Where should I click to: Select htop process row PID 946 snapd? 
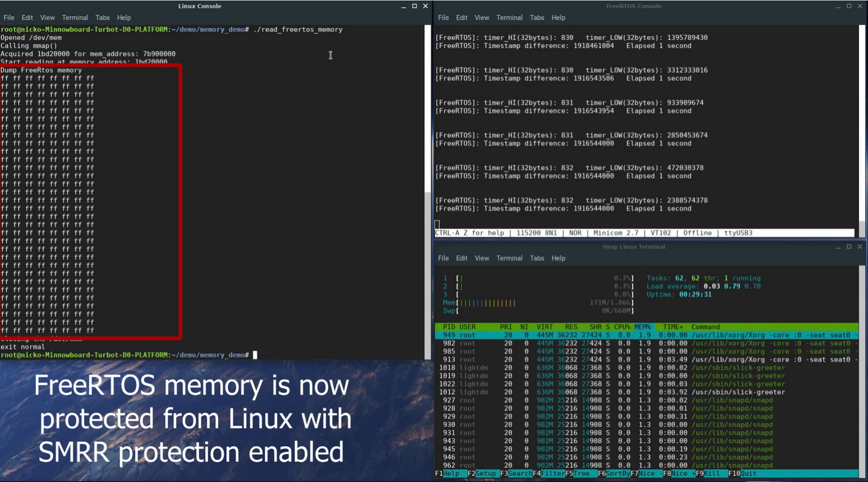coord(647,457)
